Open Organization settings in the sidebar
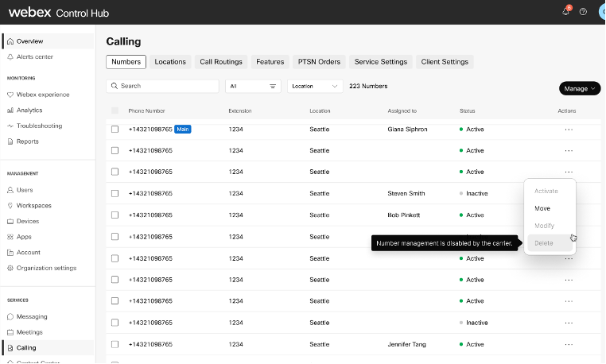606x364 pixels. coord(46,268)
